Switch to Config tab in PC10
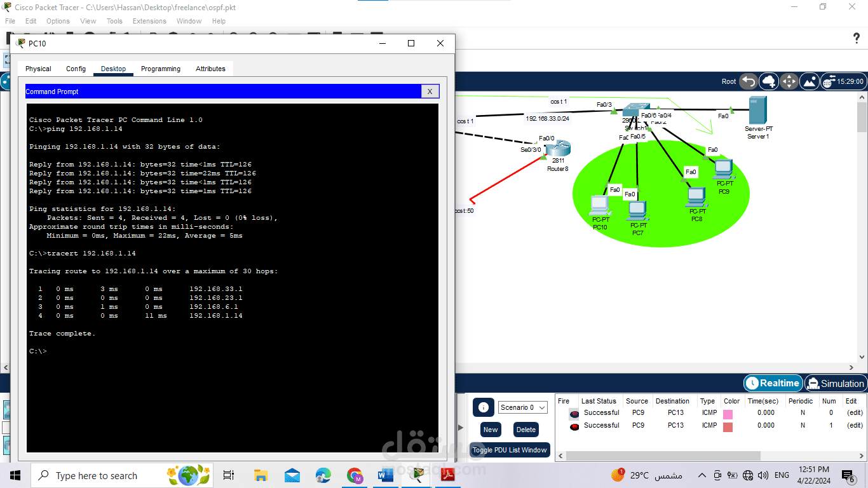The image size is (868, 488). 76,69
